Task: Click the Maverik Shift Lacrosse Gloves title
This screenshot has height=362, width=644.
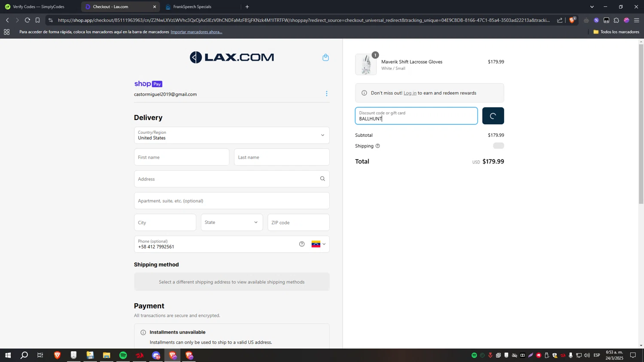Action: (412, 62)
